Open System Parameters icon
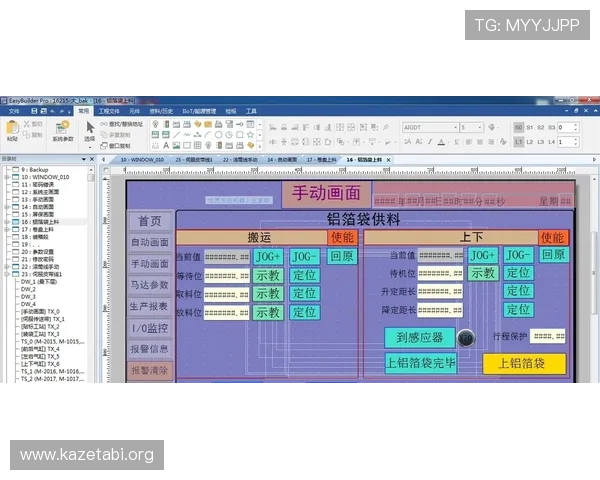 pos(63,126)
